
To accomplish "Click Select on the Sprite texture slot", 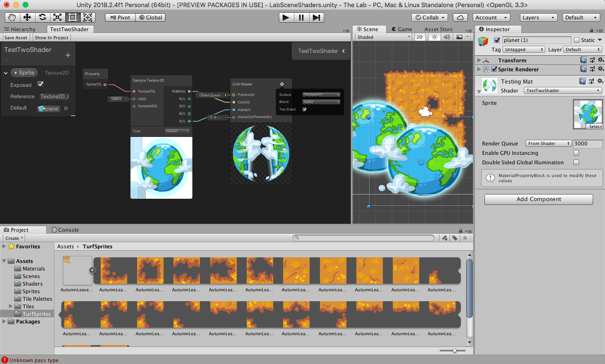I will click(595, 127).
